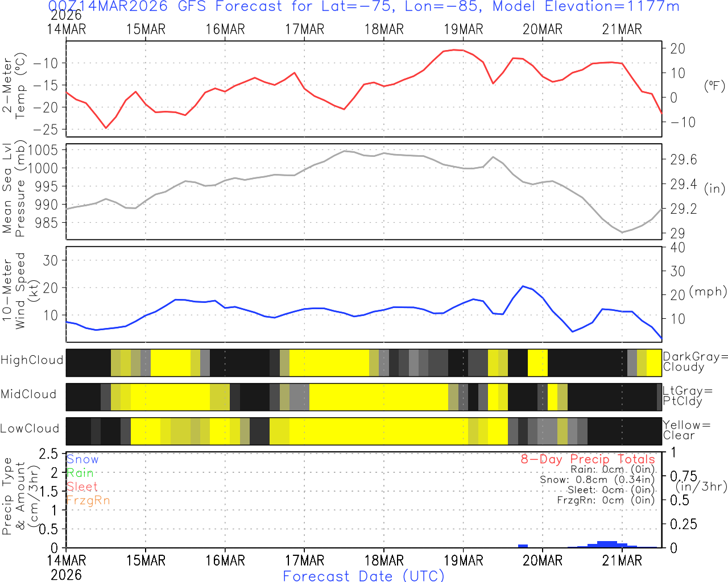Click the LtGray= PtCldy legend text
728x582 pixels.
687,396
